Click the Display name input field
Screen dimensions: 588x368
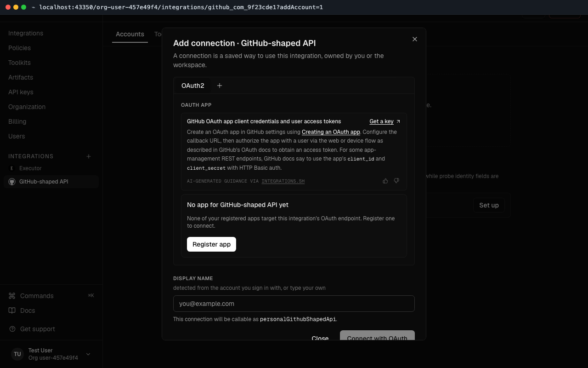(294, 304)
